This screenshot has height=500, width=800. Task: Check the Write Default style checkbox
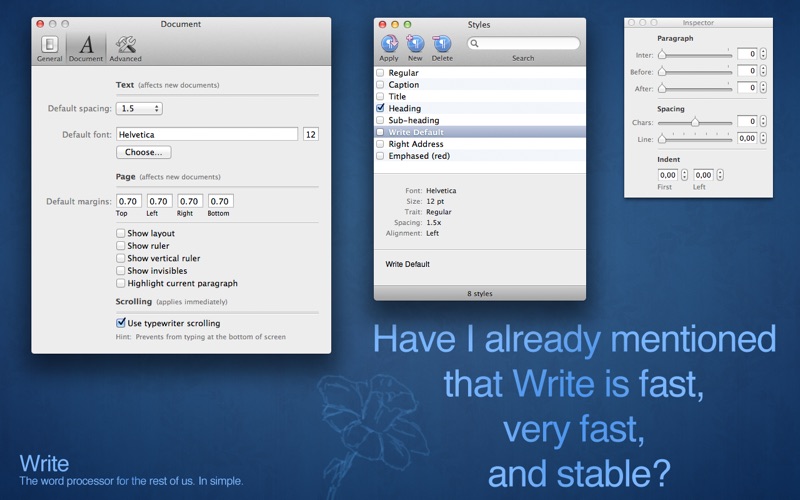click(380, 132)
